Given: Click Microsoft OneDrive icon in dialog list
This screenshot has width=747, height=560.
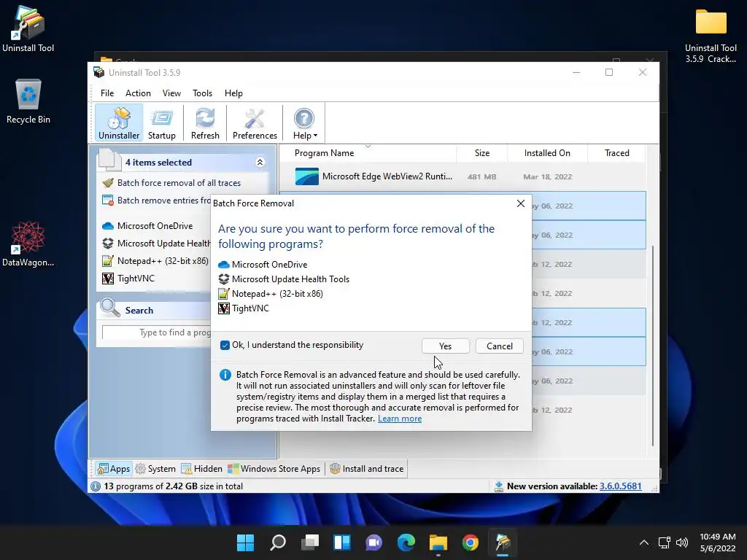Looking at the screenshot, I should pyautogui.click(x=223, y=265).
